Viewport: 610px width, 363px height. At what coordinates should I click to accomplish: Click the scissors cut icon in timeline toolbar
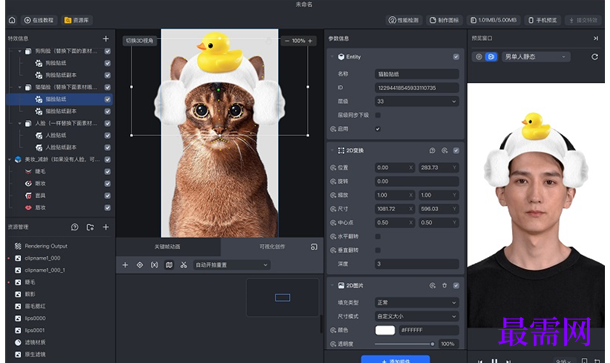coord(184,265)
